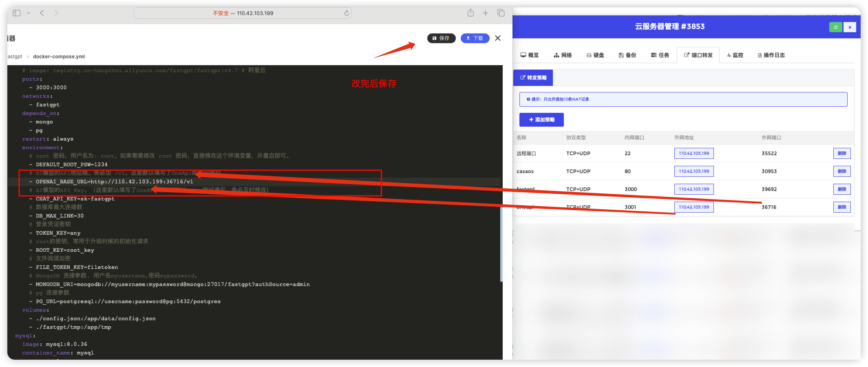Reload page via address bar icon
Screen dimensions: 868x367
point(347,13)
